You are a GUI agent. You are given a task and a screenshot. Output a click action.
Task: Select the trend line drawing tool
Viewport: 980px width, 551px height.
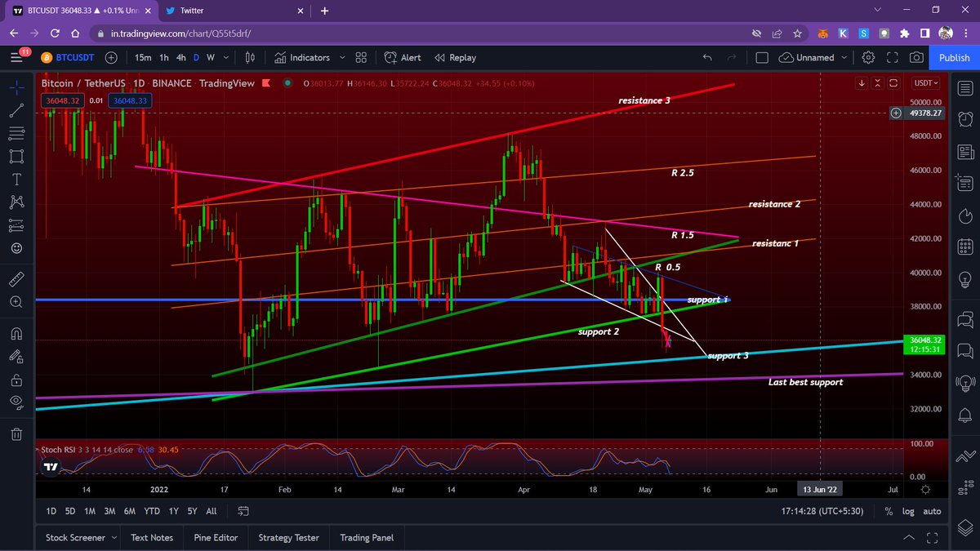(x=16, y=110)
